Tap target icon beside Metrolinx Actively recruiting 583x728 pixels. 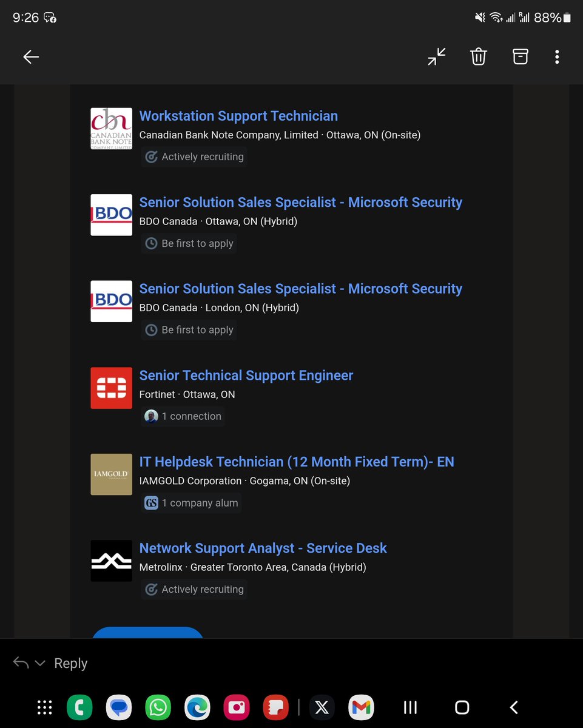(x=151, y=589)
